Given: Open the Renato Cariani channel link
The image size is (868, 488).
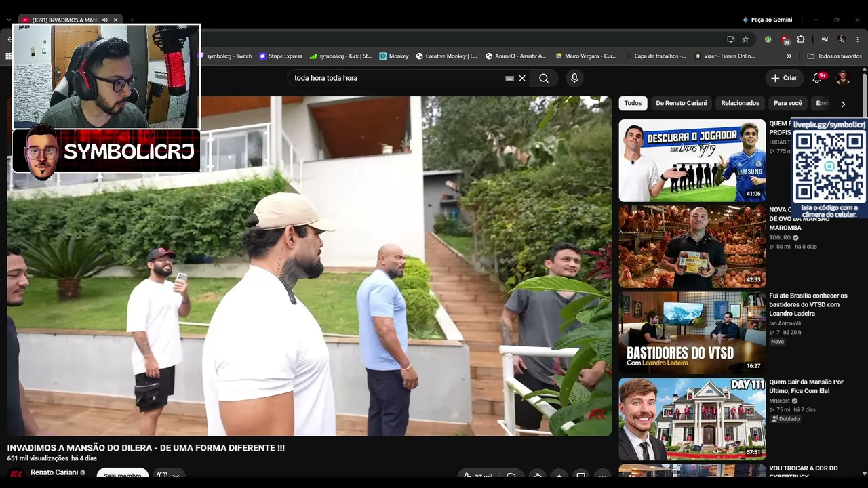Looking at the screenshot, I should tap(54, 472).
